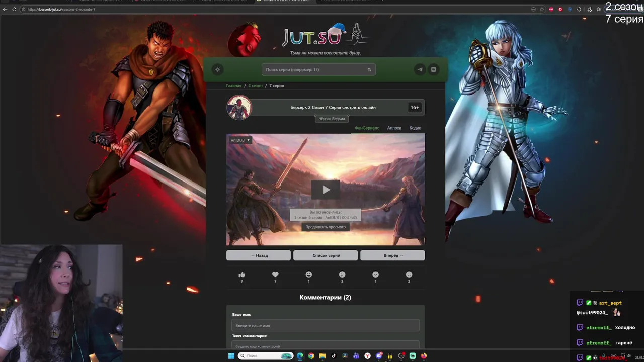Open Google Chrome from taskbar
The width and height of the screenshot is (644, 362).
point(311,356)
